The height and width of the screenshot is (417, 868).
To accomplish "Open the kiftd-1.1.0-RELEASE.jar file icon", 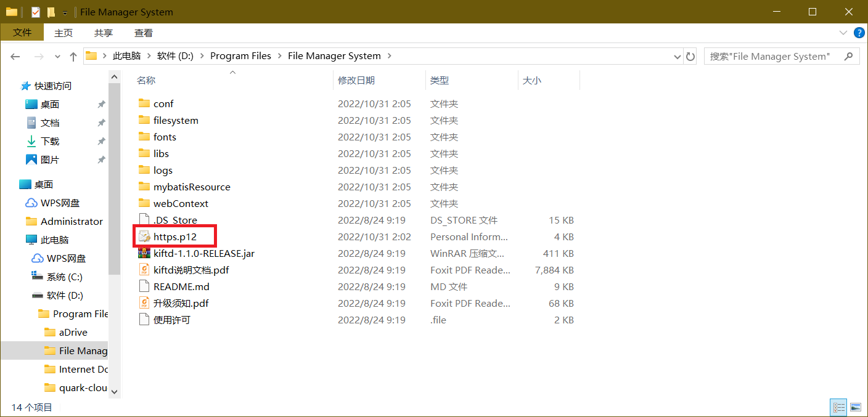I will pyautogui.click(x=144, y=253).
